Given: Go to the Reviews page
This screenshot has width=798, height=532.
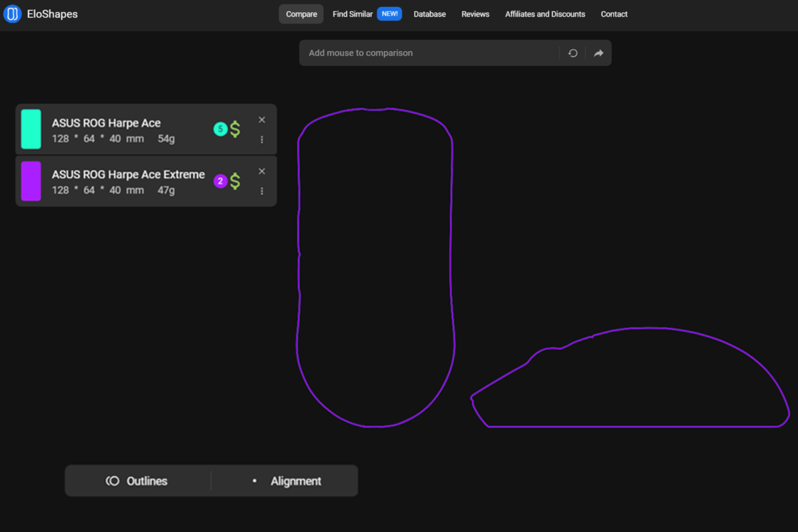Looking at the screenshot, I should (x=475, y=14).
